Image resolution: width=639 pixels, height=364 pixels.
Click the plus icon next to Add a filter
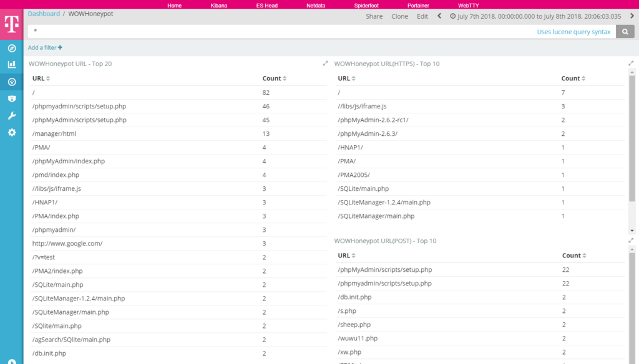[x=61, y=47]
